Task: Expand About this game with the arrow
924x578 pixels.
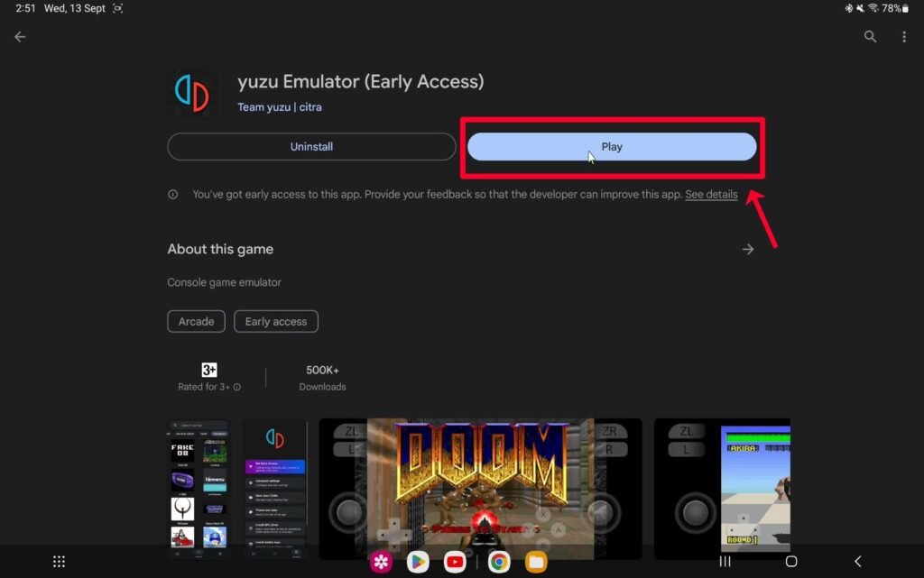Action: [x=747, y=250]
